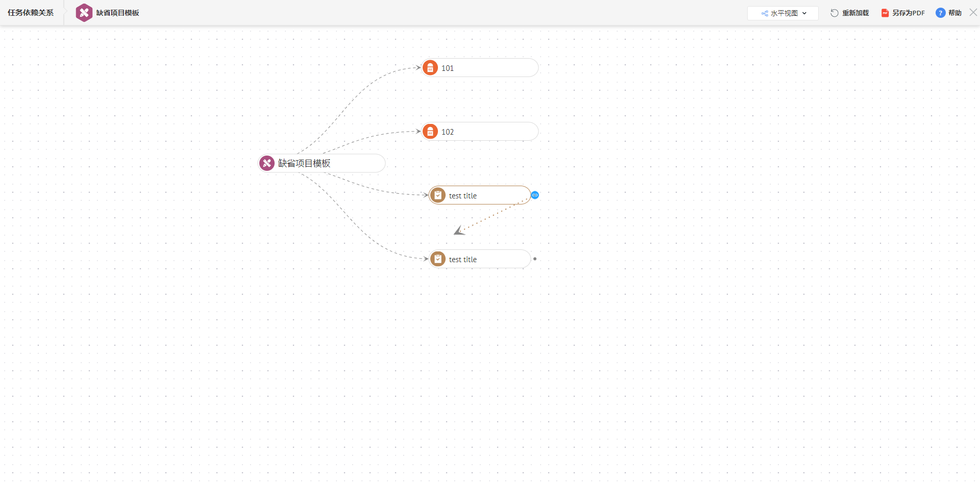
Task: Select the 101 node
Action: [x=480, y=68]
